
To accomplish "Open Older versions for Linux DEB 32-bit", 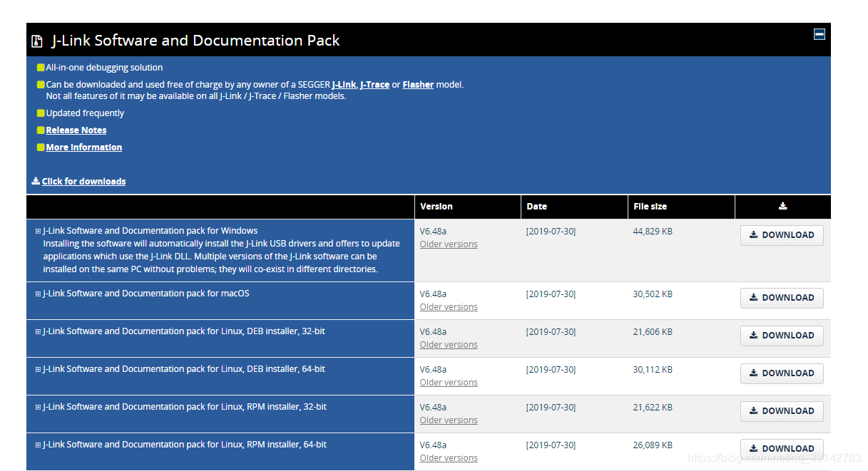I will point(449,345).
